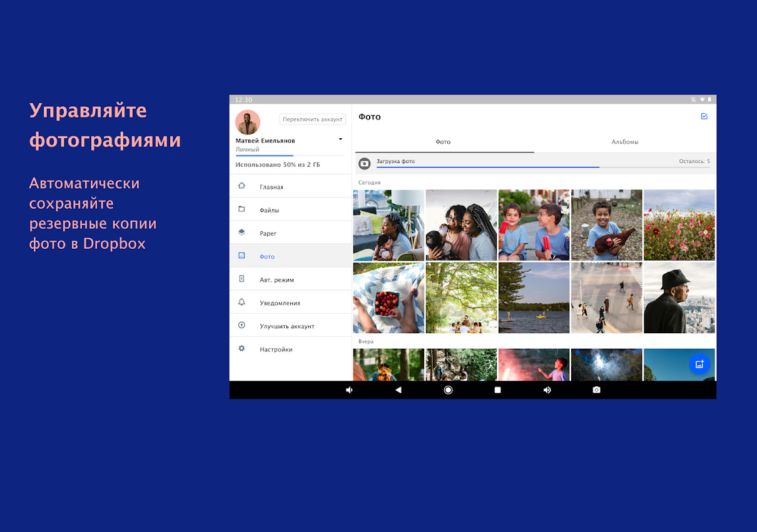Image resolution: width=757 pixels, height=532 pixels.
Task: Expand account dropdown arrow beside Матвей Емельянов
Action: pyautogui.click(x=340, y=139)
